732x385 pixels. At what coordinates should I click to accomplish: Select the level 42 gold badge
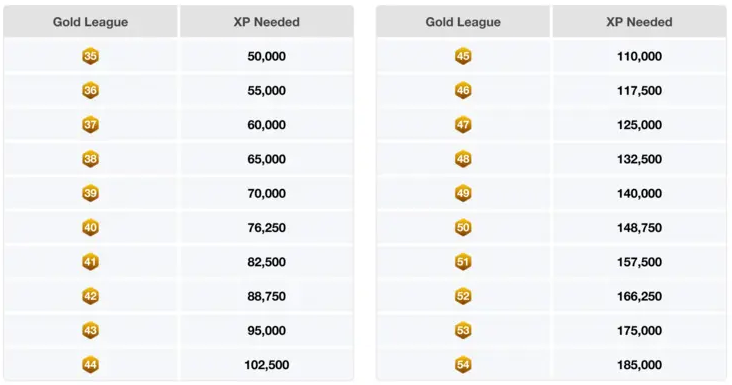[x=90, y=296]
